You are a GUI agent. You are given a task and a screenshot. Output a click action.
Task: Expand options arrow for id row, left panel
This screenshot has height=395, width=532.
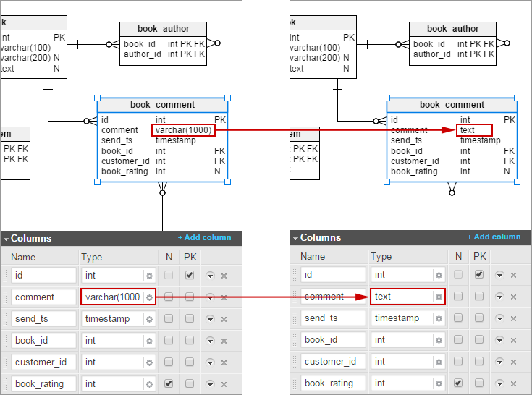pos(210,276)
